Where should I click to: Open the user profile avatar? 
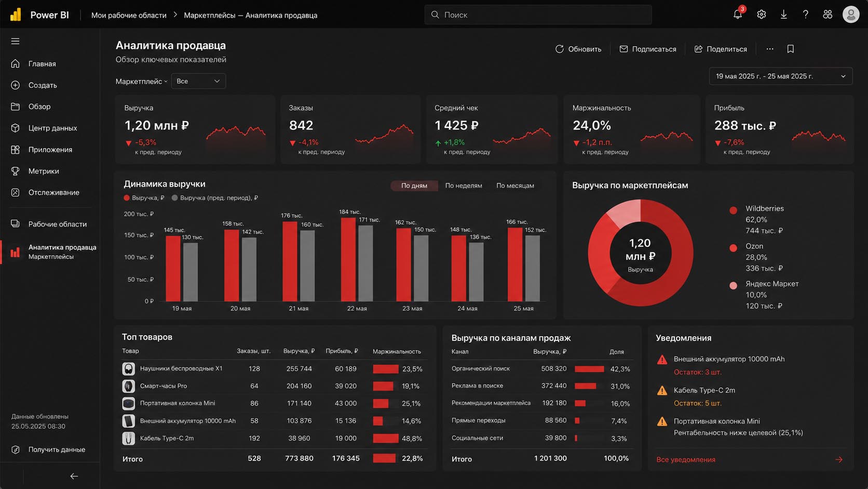tap(850, 15)
